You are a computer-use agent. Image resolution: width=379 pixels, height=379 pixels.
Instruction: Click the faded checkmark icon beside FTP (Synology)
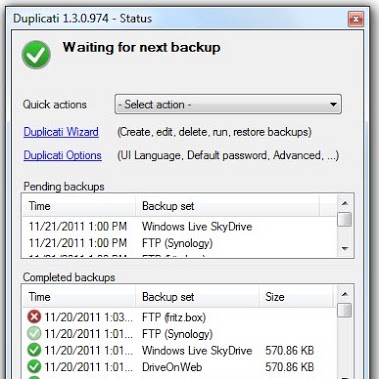[34, 334]
